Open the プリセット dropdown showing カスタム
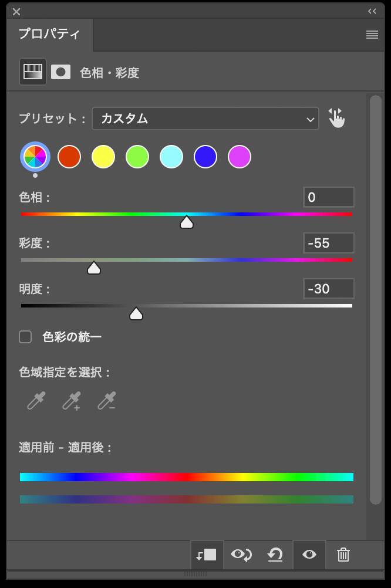 click(x=205, y=119)
